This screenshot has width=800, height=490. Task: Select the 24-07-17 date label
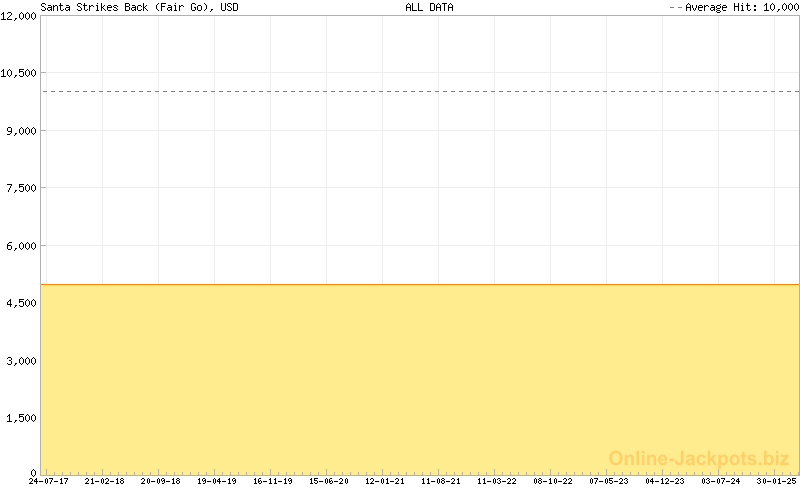pyautogui.click(x=48, y=481)
